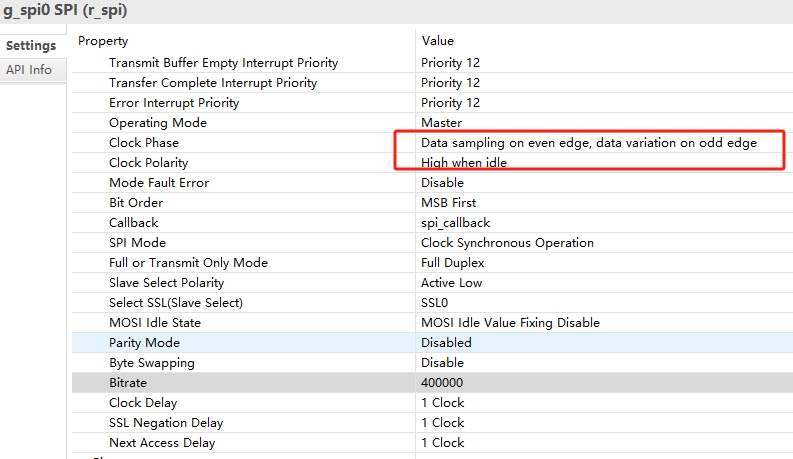Click the Disabled value for Parity Mode

(x=446, y=343)
